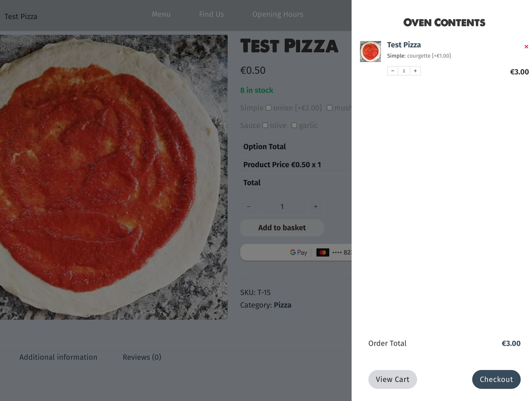Viewport: 532px width, 401px height.
Task: Check the onion topping checkbox
Action: [268, 108]
